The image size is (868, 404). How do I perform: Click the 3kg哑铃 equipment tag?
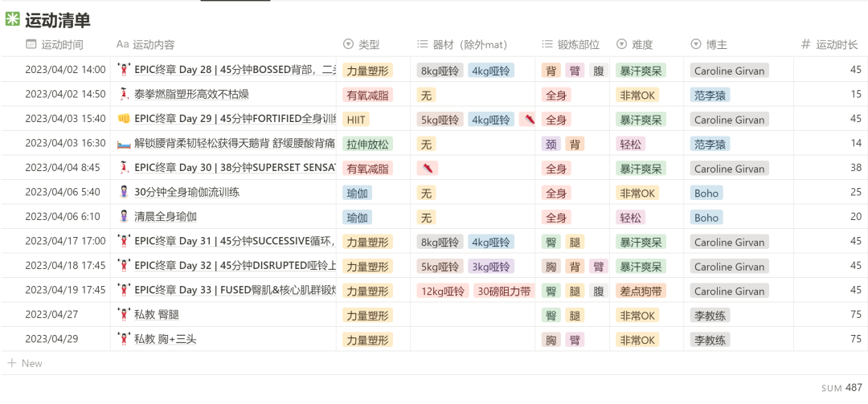point(491,266)
